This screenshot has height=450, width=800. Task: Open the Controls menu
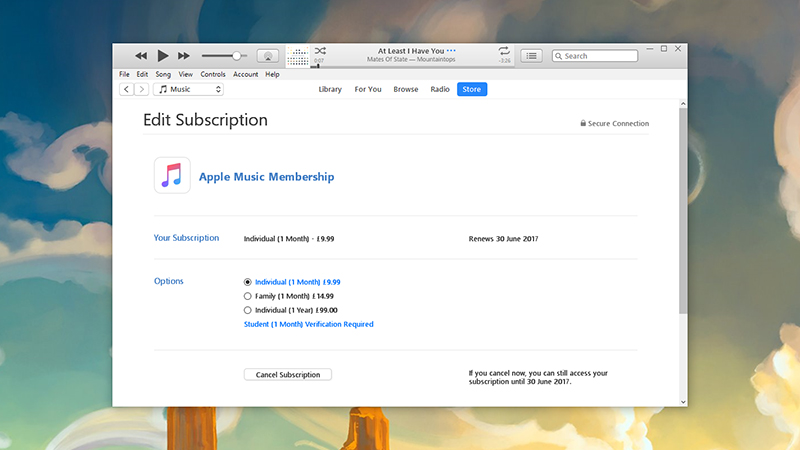click(213, 74)
